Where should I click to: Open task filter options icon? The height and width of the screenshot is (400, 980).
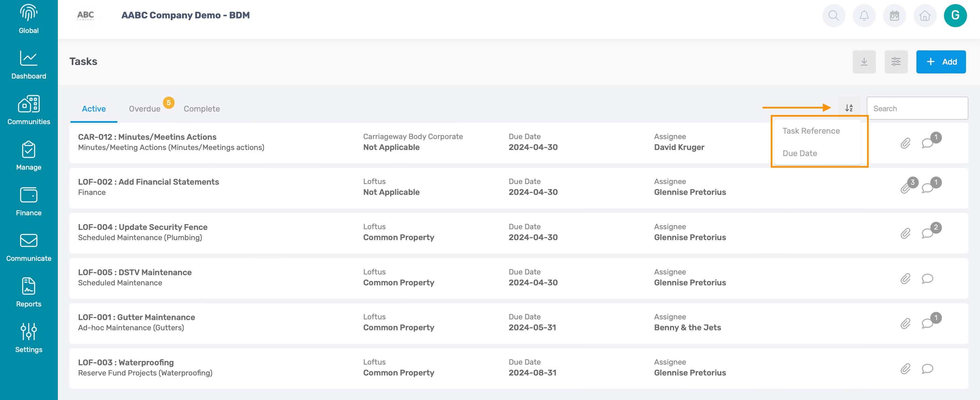point(896,62)
